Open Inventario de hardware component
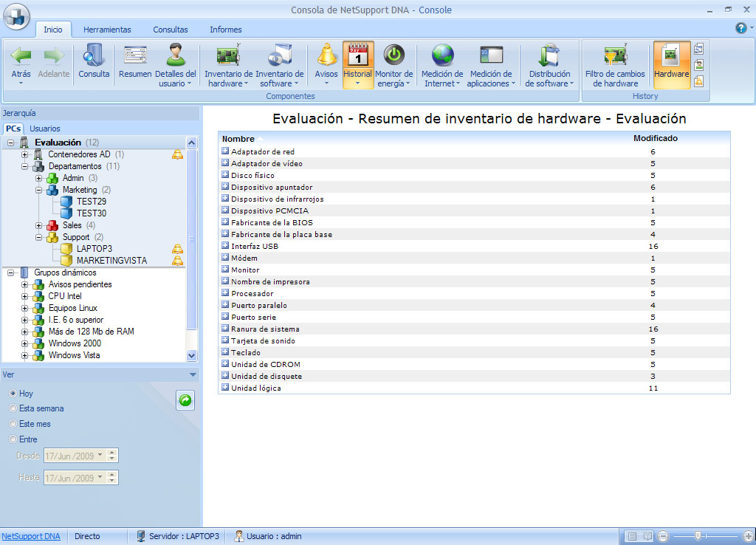The width and height of the screenshot is (756, 545). click(229, 65)
